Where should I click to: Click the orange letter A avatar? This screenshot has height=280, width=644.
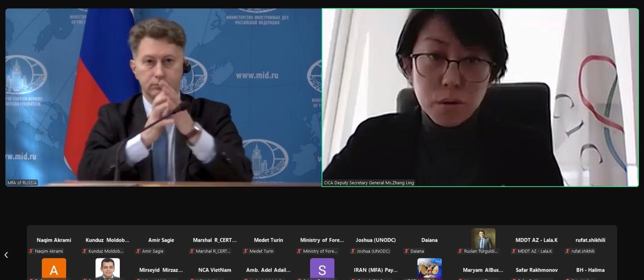tap(54, 269)
